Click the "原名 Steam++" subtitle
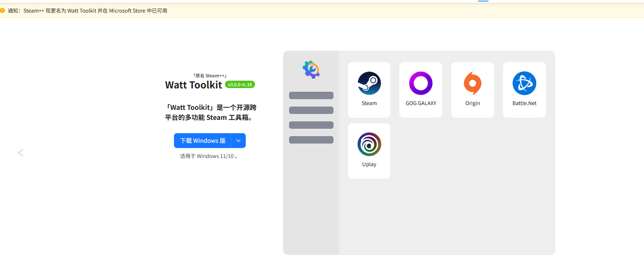Screen dimensions: 644x266 (x=210, y=75)
